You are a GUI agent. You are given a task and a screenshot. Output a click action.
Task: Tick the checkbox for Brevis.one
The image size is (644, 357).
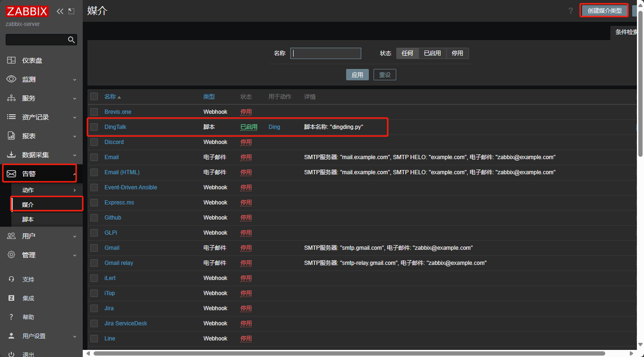click(x=94, y=112)
